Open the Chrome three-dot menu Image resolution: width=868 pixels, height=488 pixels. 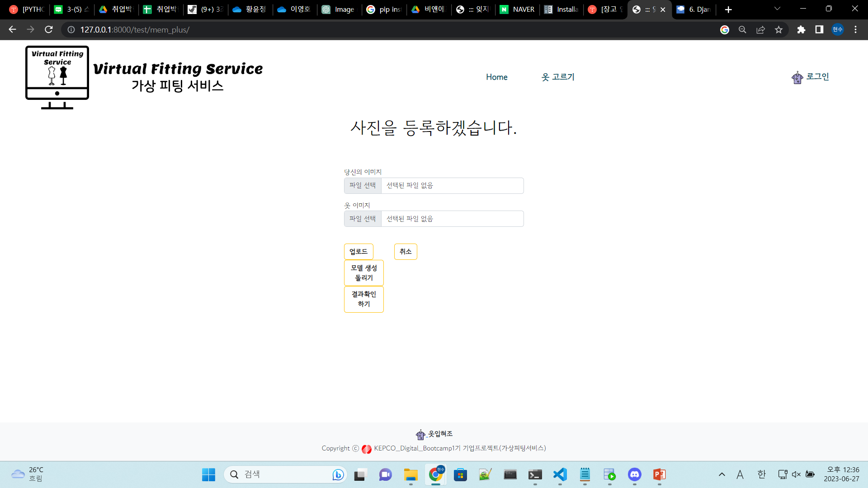tap(855, 29)
